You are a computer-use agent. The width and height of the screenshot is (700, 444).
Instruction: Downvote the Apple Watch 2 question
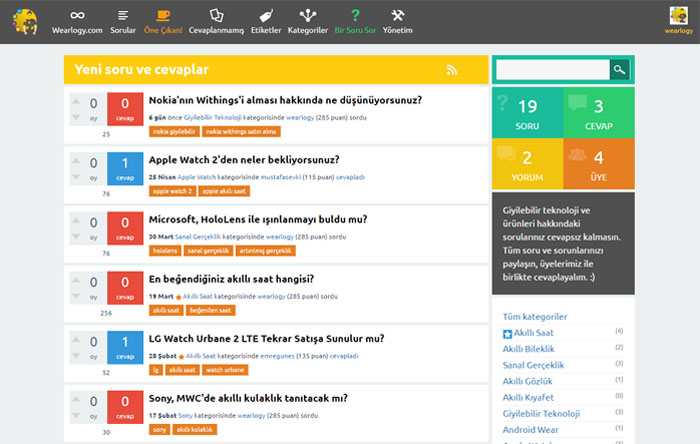click(75, 178)
